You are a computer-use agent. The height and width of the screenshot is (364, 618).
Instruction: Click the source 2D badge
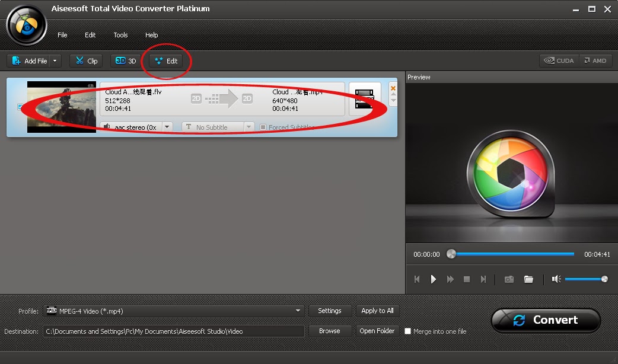(x=196, y=98)
